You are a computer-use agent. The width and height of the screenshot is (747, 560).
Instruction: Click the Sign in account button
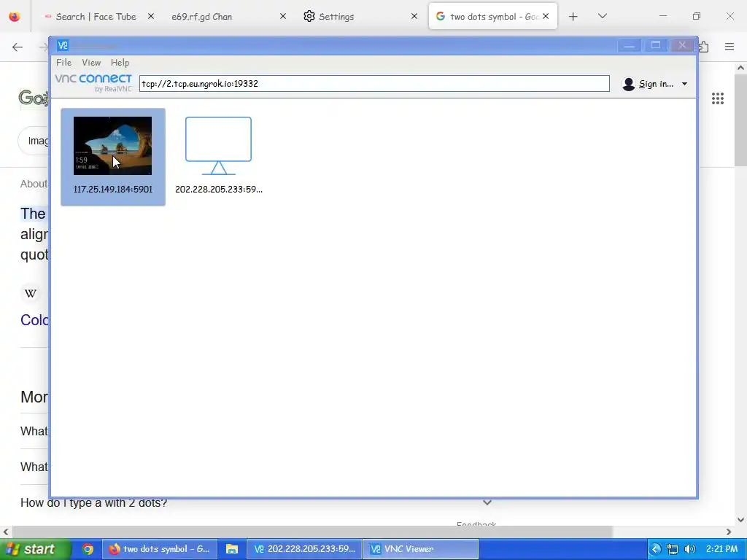648,84
